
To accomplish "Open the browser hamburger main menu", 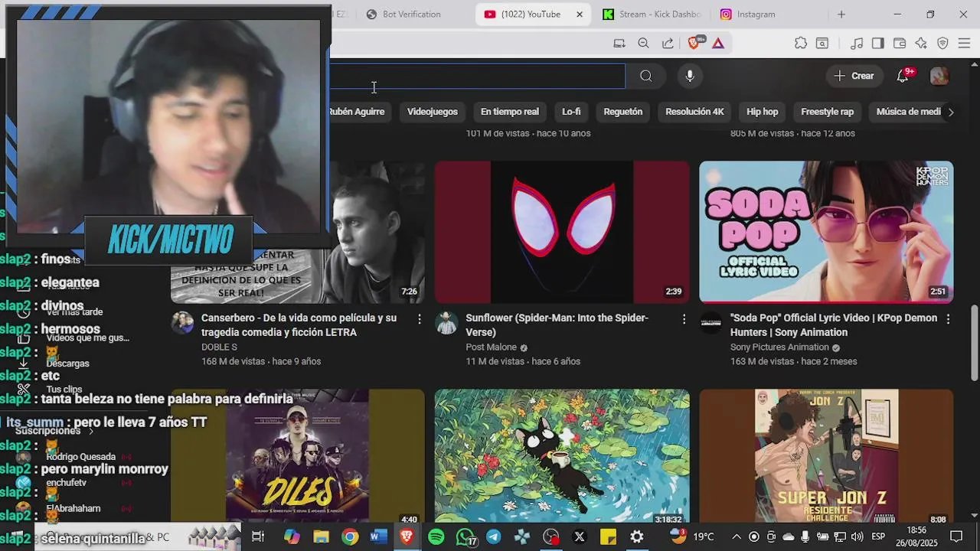I will coord(964,44).
